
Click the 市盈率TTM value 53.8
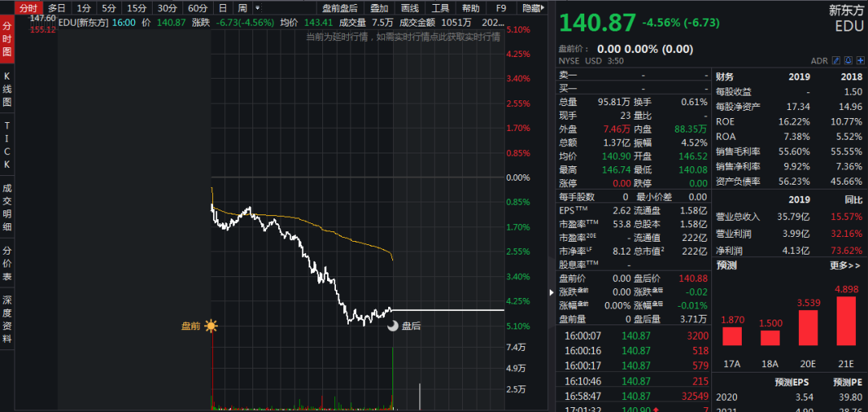pos(621,224)
